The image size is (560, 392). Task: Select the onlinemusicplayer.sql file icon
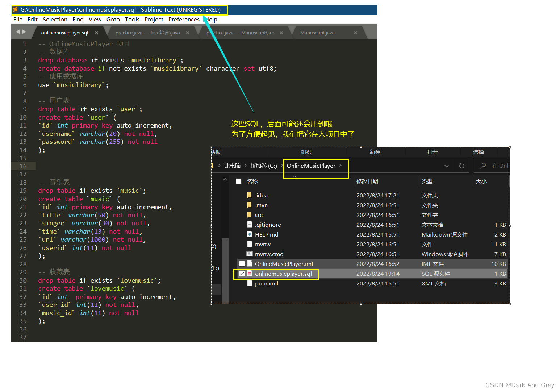click(x=249, y=274)
